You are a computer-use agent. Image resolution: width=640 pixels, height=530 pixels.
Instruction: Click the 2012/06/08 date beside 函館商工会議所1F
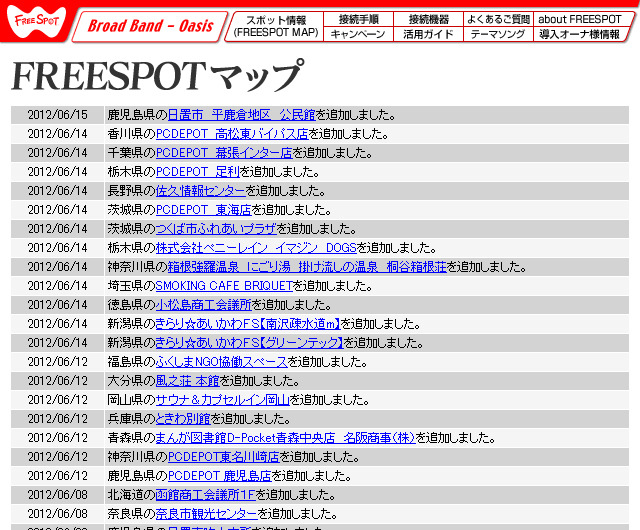tap(58, 495)
